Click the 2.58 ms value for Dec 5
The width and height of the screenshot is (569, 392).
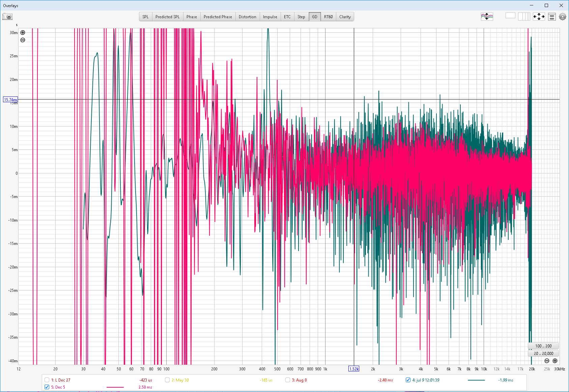click(x=145, y=387)
